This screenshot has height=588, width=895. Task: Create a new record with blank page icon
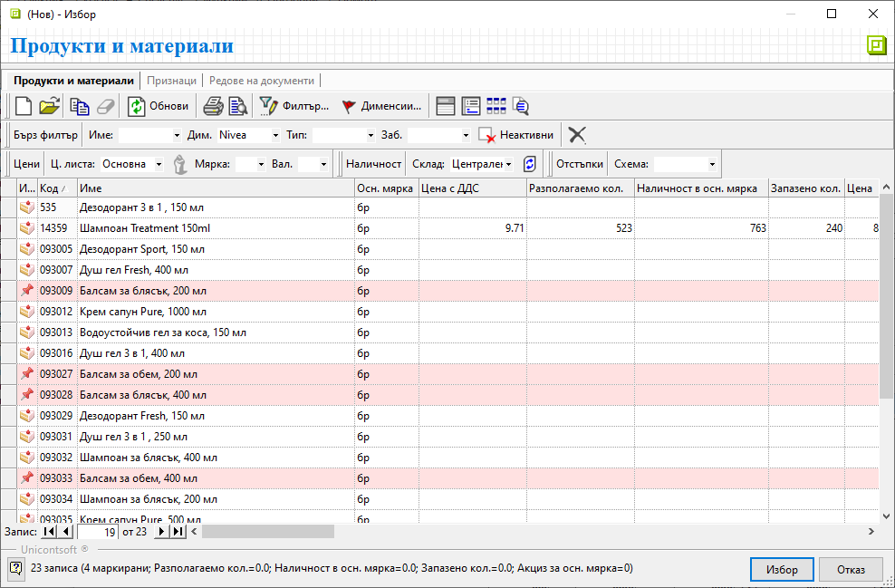24,106
